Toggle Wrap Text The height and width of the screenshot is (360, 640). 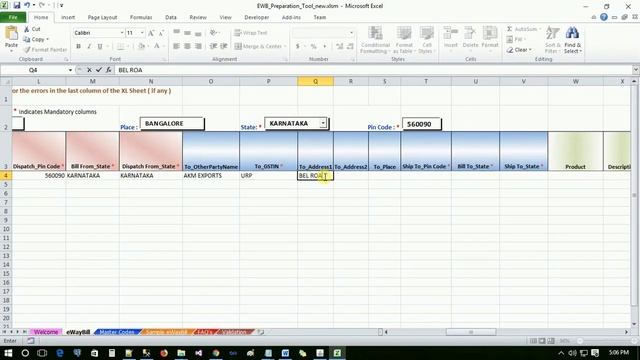coord(251,33)
